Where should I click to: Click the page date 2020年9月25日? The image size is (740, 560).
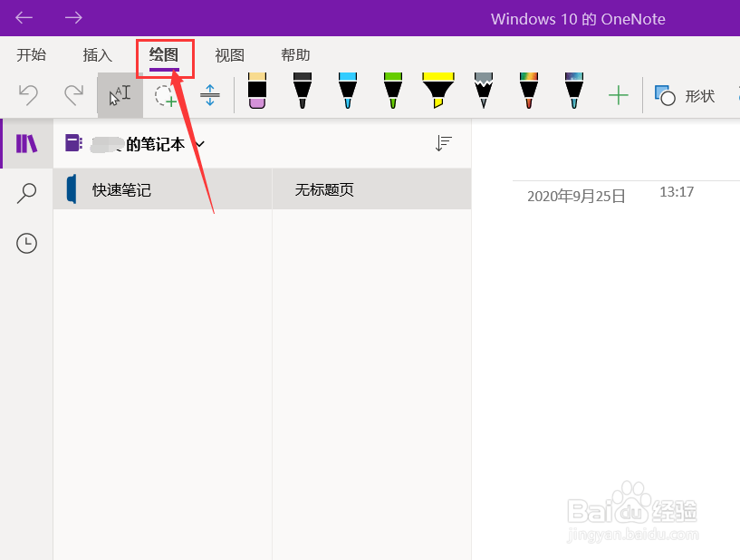pyautogui.click(x=576, y=196)
